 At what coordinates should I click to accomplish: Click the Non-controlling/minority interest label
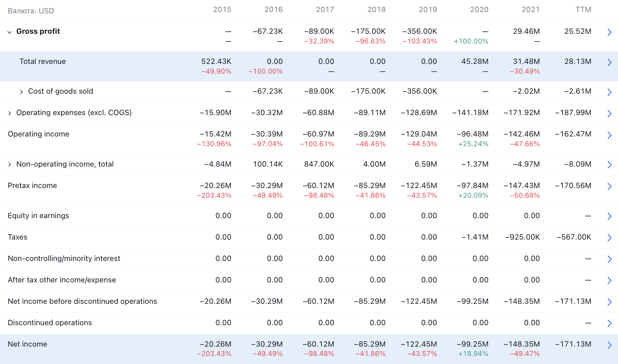[x=64, y=259]
